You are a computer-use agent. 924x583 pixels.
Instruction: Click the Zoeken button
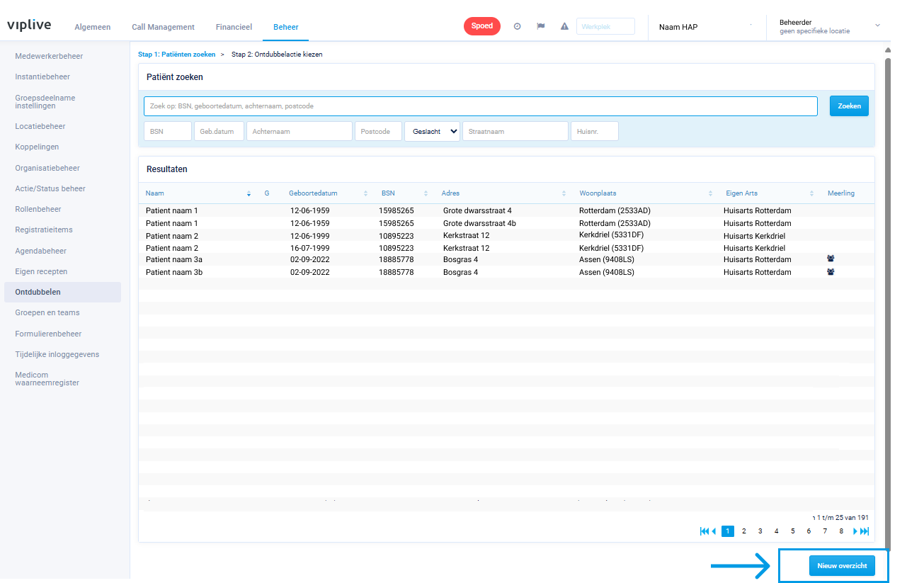(x=849, y=106)
